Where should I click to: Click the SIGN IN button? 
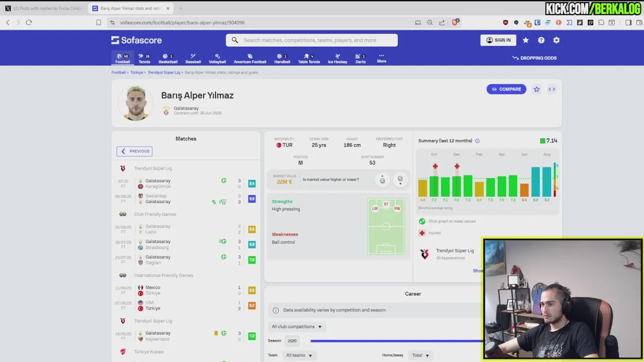pyautogui.click(x=499, y=40)
